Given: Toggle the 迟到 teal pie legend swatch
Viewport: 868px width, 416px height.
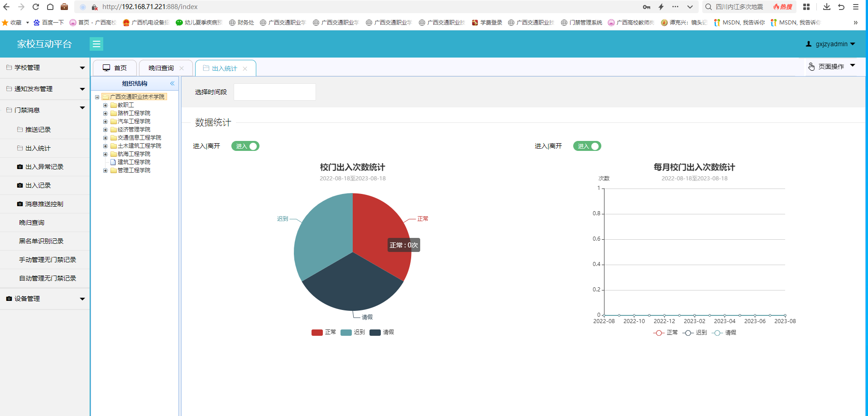Looking at the screenshot, I should 346,333.
